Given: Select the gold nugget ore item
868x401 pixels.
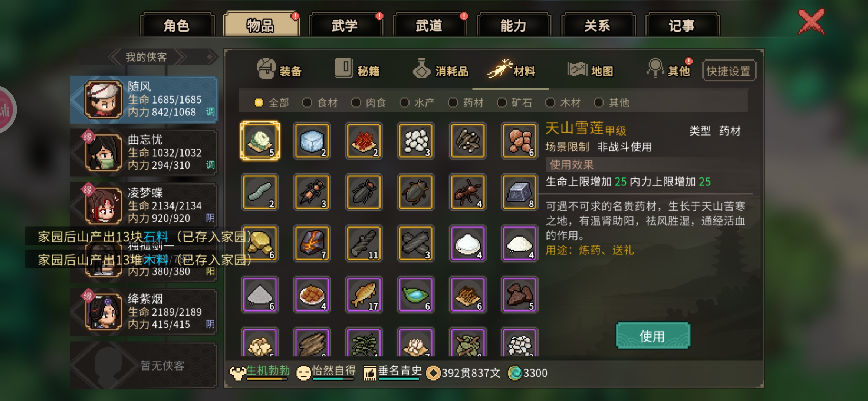Looking at the screenshot, I should (260, 244).
